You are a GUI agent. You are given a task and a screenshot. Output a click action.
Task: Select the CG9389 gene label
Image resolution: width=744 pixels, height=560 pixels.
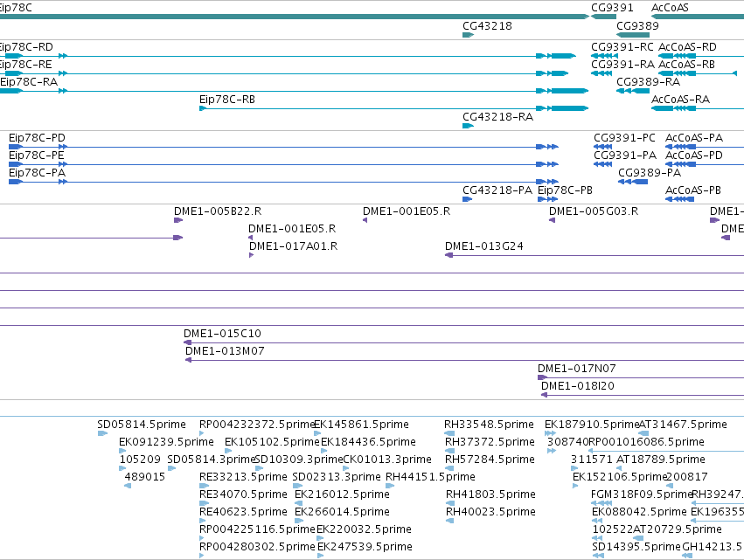[637, 26]
